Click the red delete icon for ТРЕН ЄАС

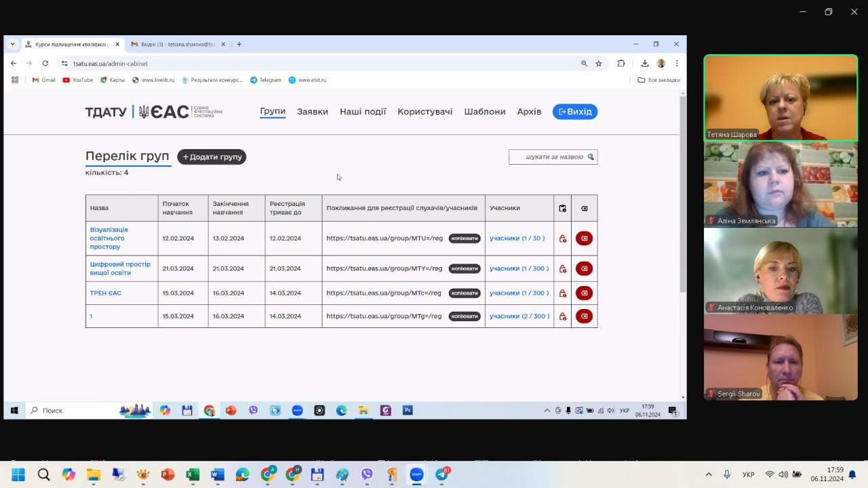click(584, 293)
